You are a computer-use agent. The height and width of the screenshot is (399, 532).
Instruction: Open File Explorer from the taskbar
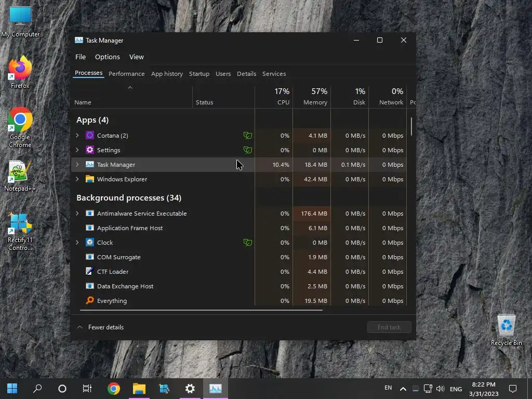(x=139, y=388)
